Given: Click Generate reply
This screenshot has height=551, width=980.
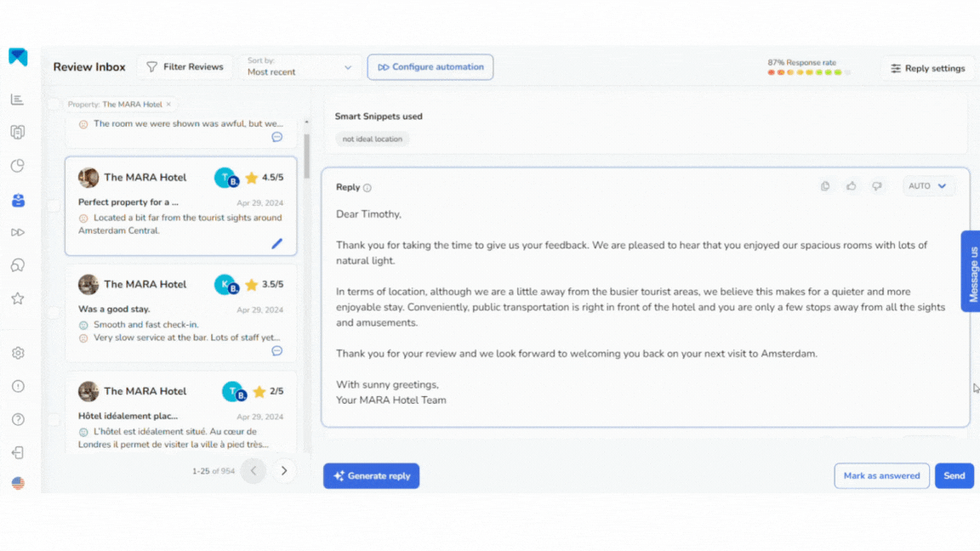Looking at the screenshot, I should (x=371, y=476).
